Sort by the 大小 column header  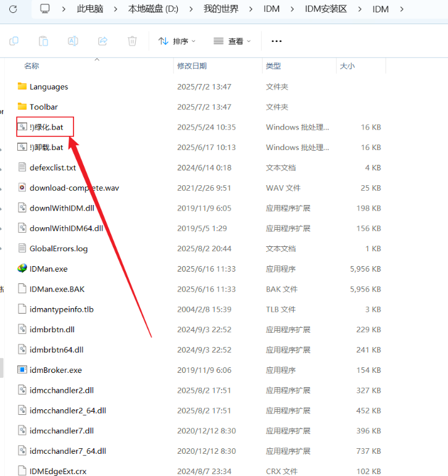347,66
